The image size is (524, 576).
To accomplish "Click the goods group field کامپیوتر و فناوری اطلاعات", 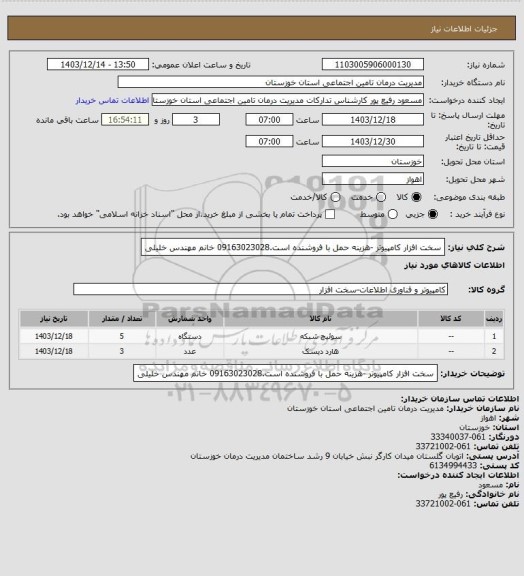I will 260,289.
